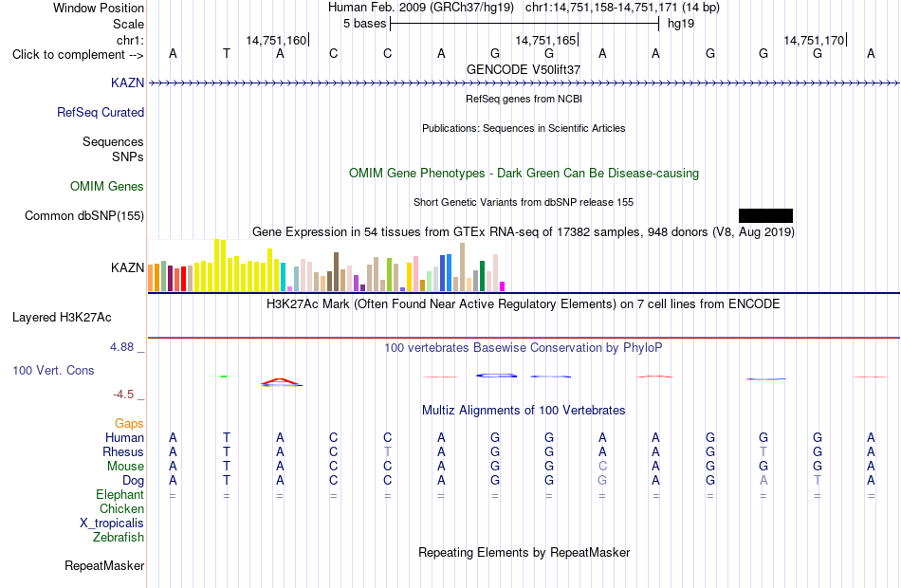Click the OMIM Genes track label

pyautogui.click(x=107, y=186)
